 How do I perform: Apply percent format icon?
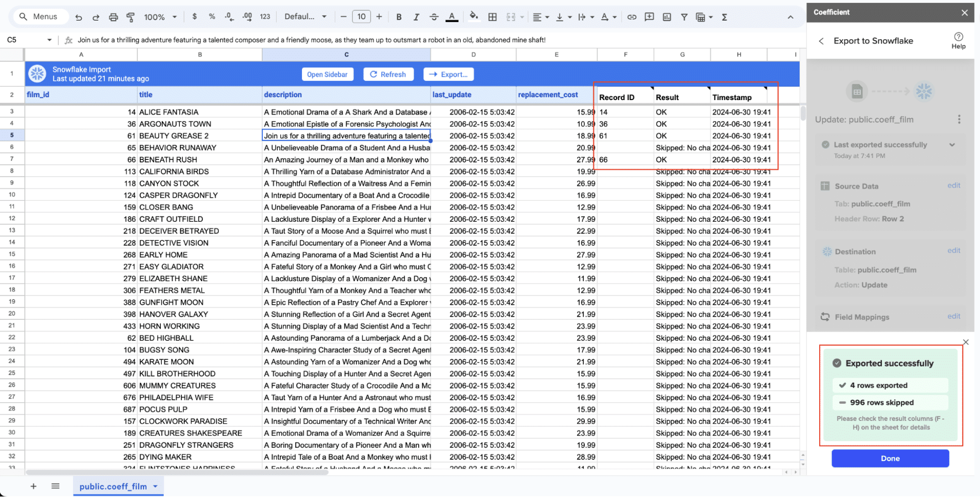[x=212, y=17]
